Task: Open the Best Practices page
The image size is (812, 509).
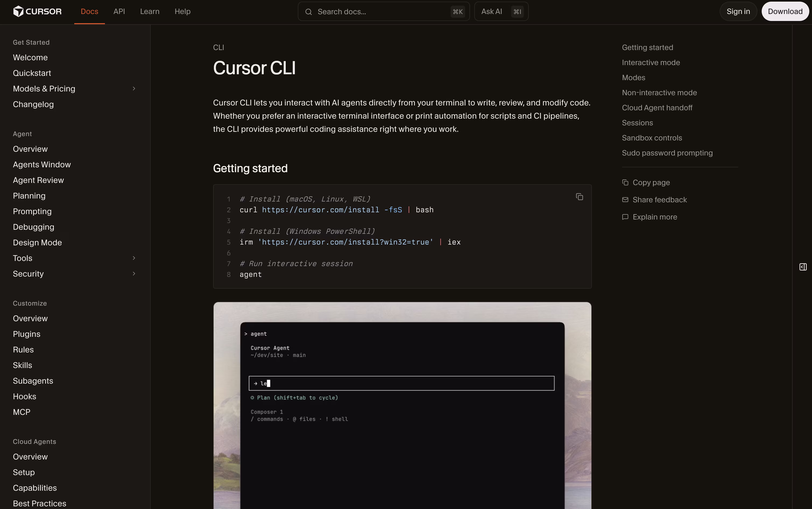Action: click(40, 504)
